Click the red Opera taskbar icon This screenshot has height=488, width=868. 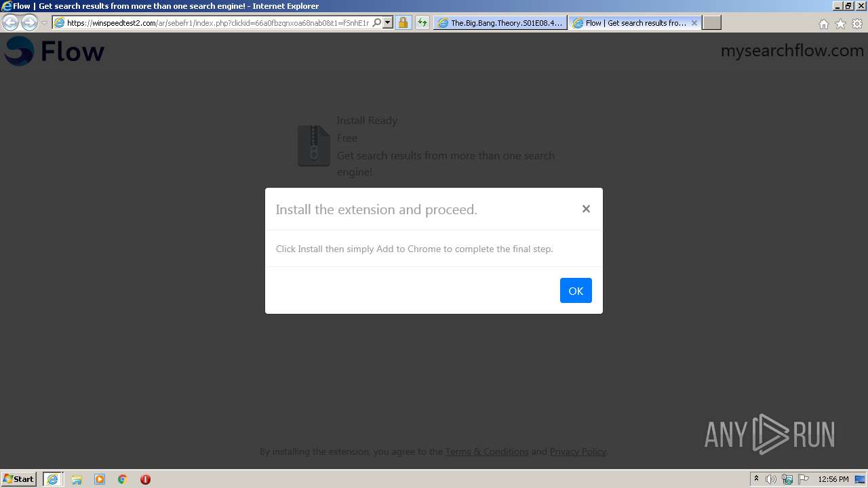click(145, 479)
